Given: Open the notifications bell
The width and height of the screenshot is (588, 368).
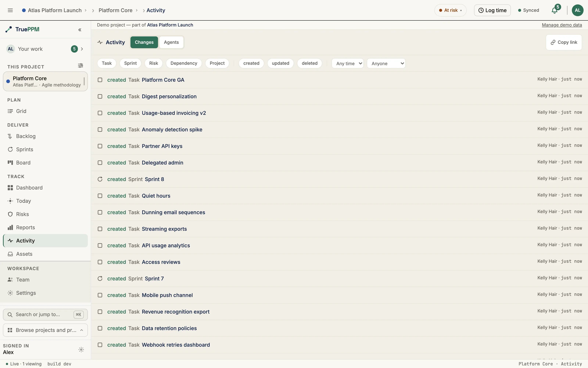Looking at the screenshot, I should pyautogui.click(x=555, y=10).
